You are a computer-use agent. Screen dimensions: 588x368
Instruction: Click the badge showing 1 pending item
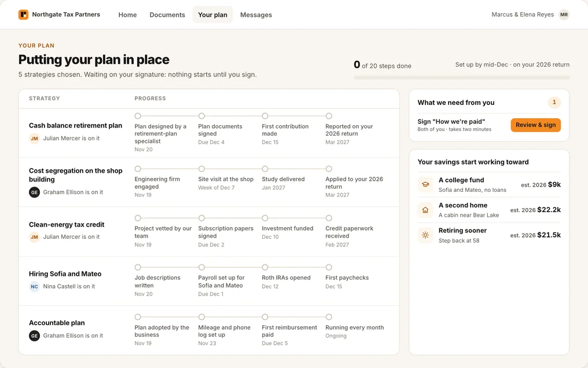554,102
